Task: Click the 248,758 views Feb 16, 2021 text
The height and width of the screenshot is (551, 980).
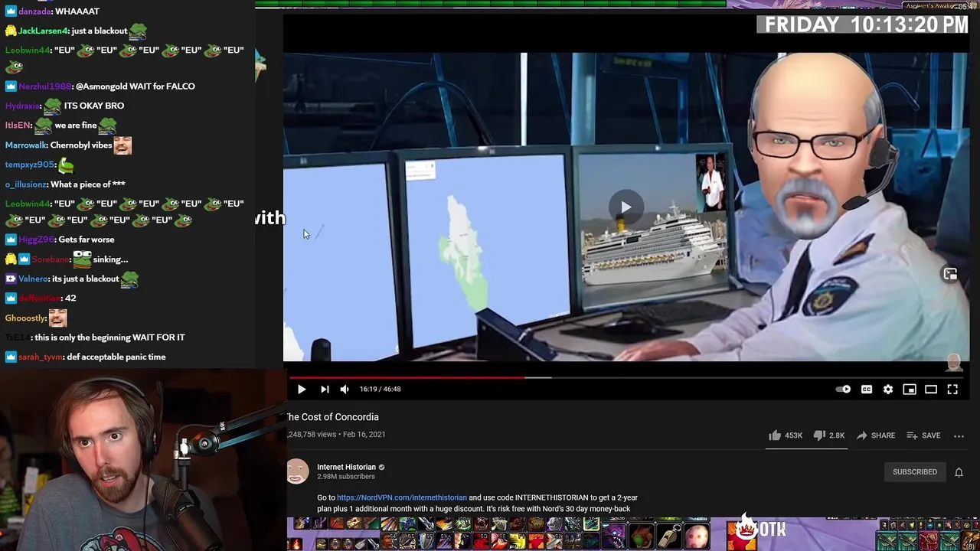Action: 336,435
